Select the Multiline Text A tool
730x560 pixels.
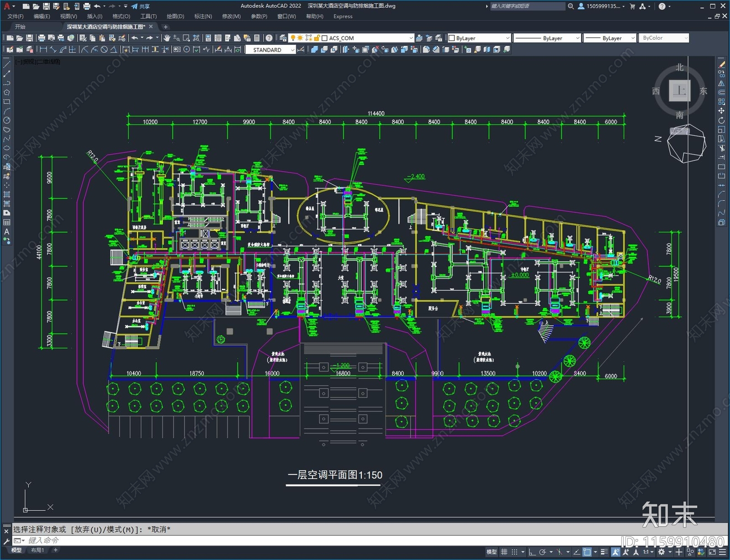(x=7, y=231)
